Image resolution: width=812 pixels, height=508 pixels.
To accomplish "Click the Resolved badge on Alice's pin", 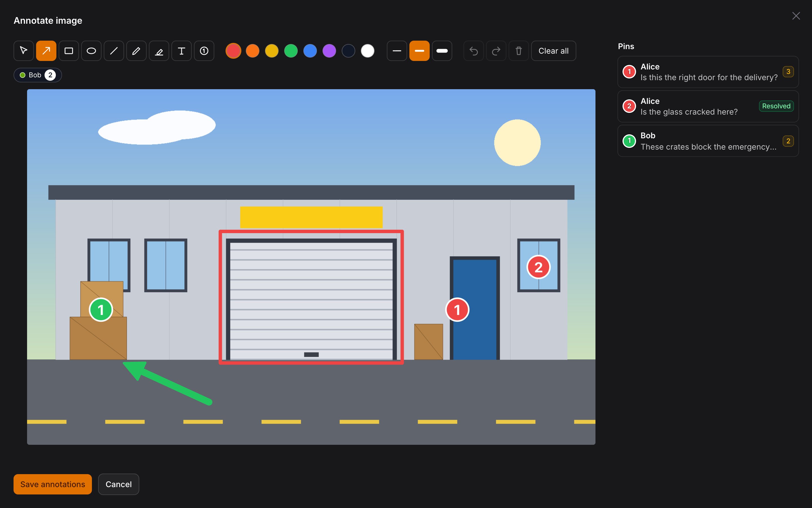I will (x=776, y=106).
